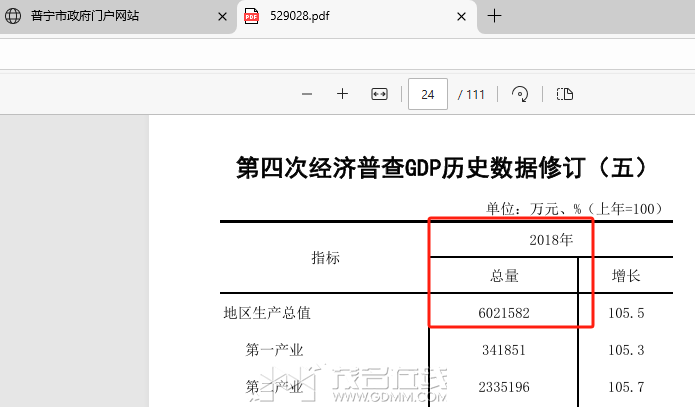
Task: Click the PDF icon on 529028.pdf tab
Action: [x=253, y=17]
